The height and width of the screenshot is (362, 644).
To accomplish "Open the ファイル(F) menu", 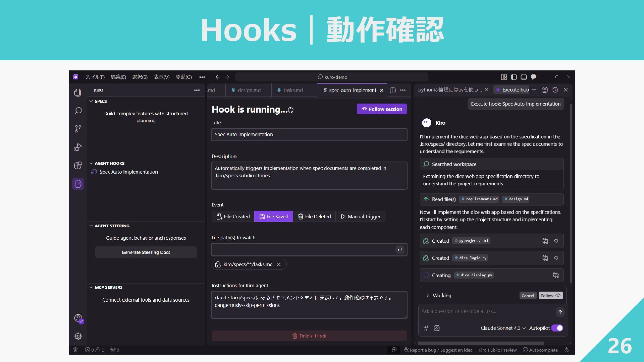I will click(x=95, y=77).
